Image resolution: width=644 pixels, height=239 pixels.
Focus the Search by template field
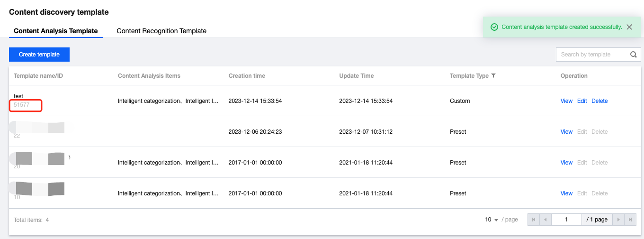592,55
